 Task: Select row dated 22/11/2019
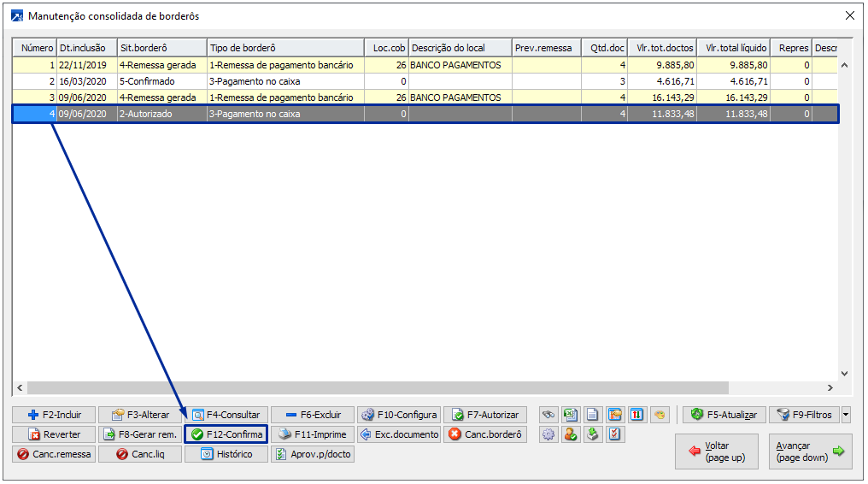[x=425, y=65]
